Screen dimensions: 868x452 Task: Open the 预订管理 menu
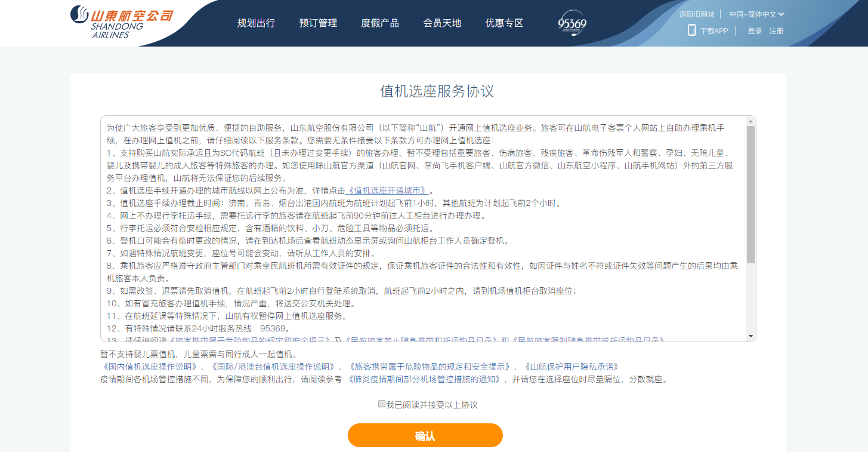coord(318,23)
